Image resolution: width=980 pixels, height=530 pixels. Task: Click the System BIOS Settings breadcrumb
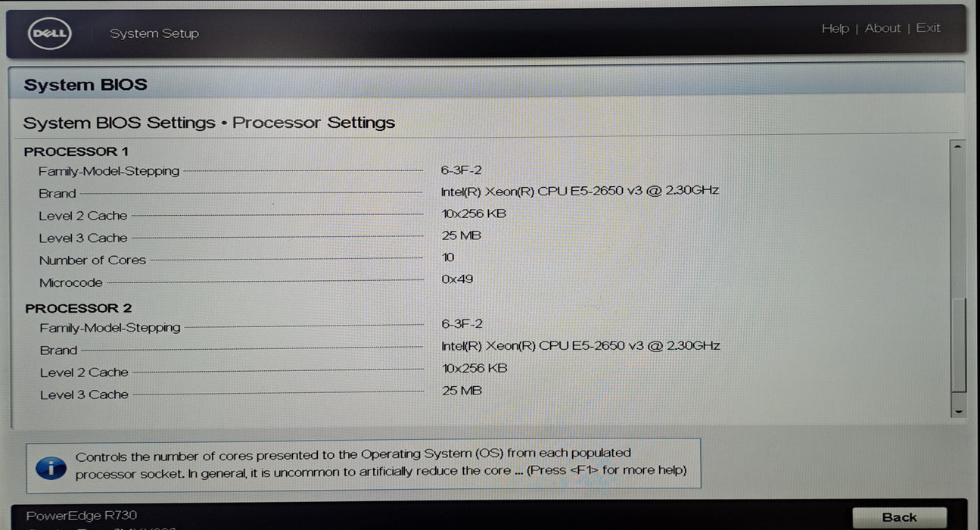click(119, 123)
